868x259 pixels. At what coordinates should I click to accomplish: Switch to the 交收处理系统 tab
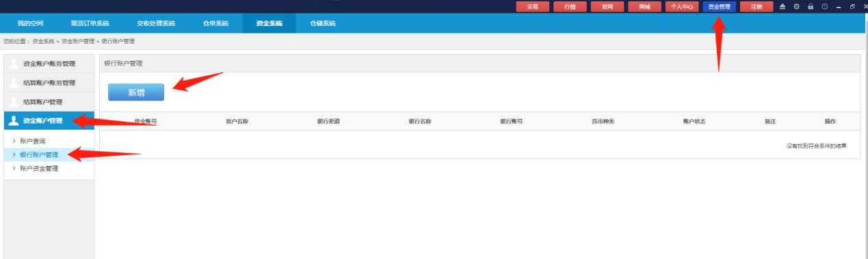click(156, 24)
